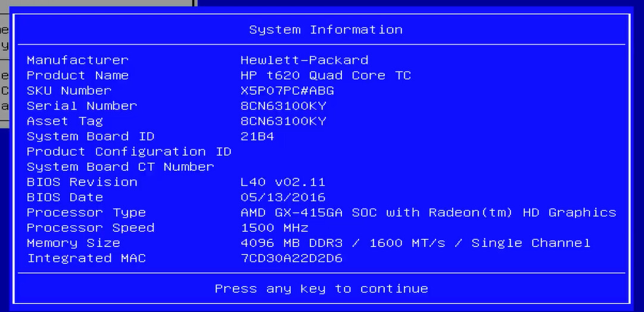
Task: Click the SKU Number label
Action: (69, 91)
